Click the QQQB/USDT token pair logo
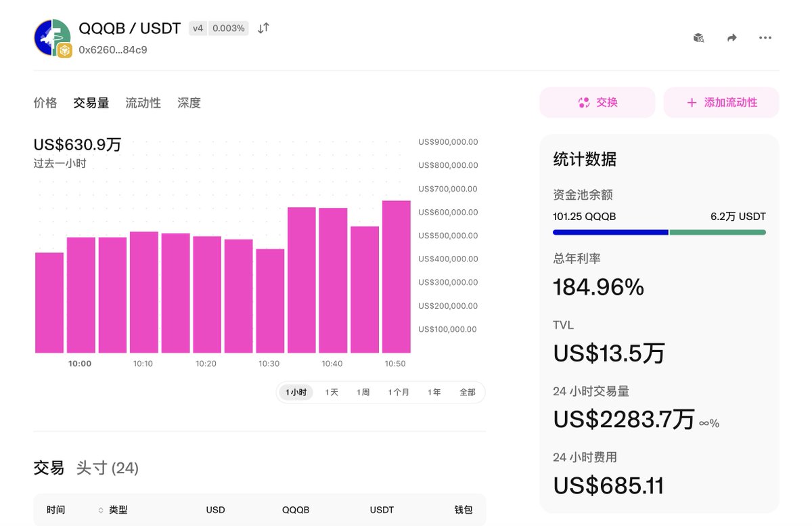Image resolution: width=812 pixels, height=526 pixels. coord(52,37)
